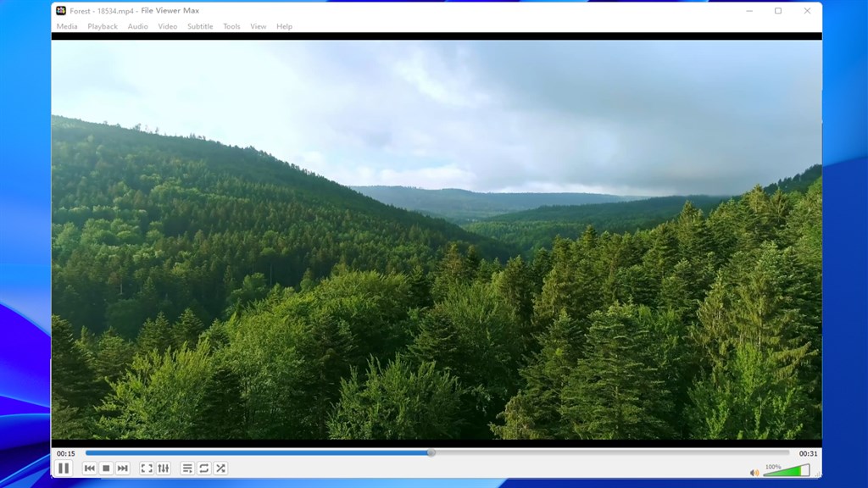
Task: Open the Media menu
Action: [67, 26]
